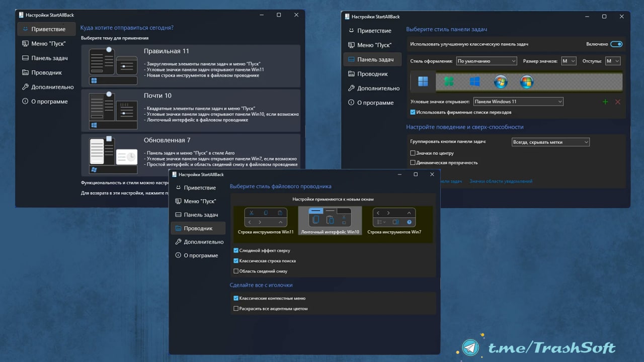Click the Приветствие smiley icon in taskbar settings window
The image size is (644, 362).
pyautogui.click(x=351, y=31)
